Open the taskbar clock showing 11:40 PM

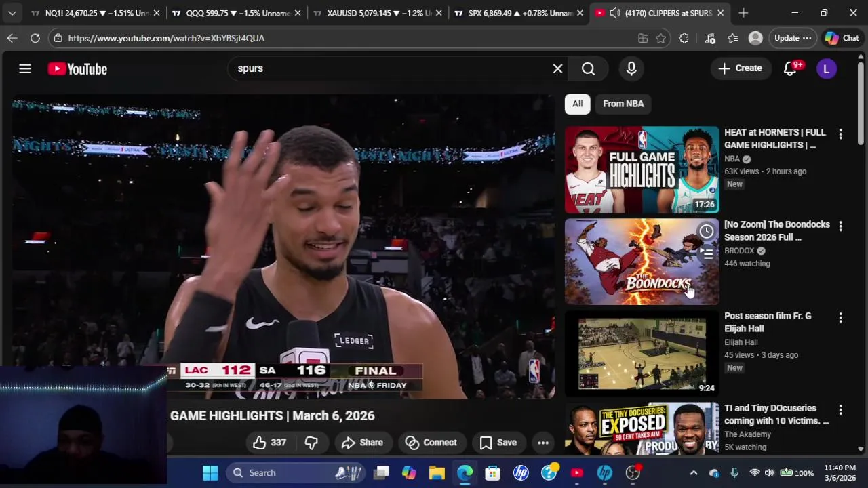[x=840, y=472]
